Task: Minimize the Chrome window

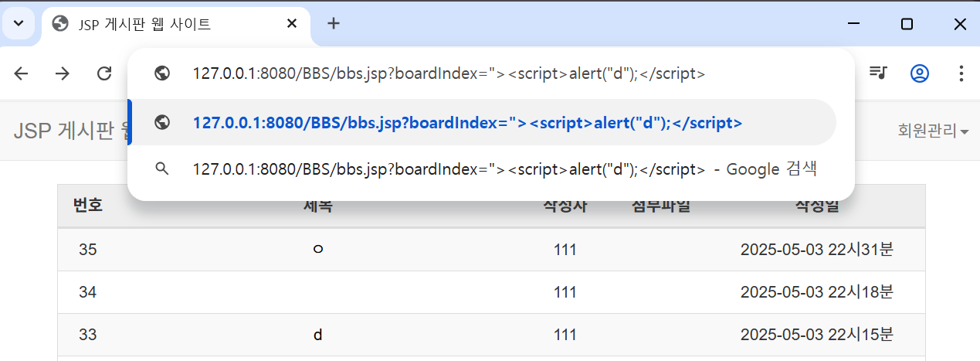Action: pyautogui.click(x=853, y=24)
